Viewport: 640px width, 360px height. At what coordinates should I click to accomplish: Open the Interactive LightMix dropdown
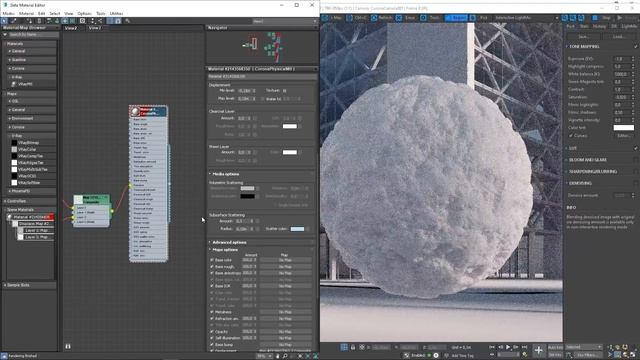pos(526,18)
